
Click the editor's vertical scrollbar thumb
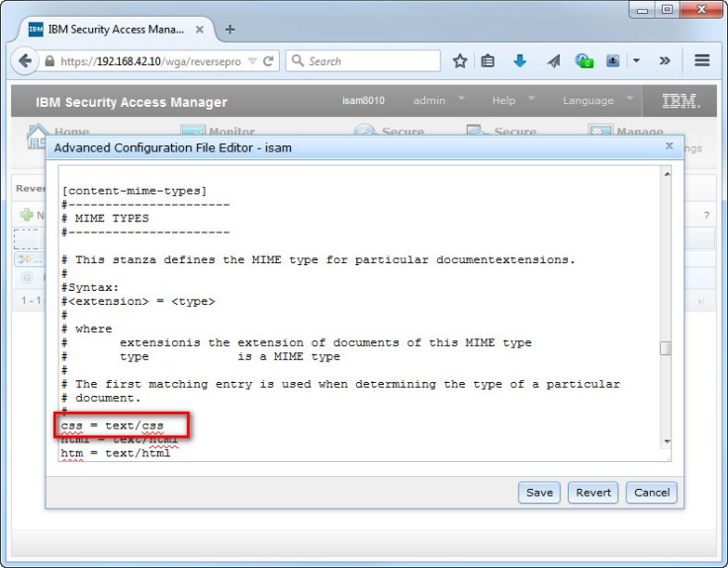666,348
